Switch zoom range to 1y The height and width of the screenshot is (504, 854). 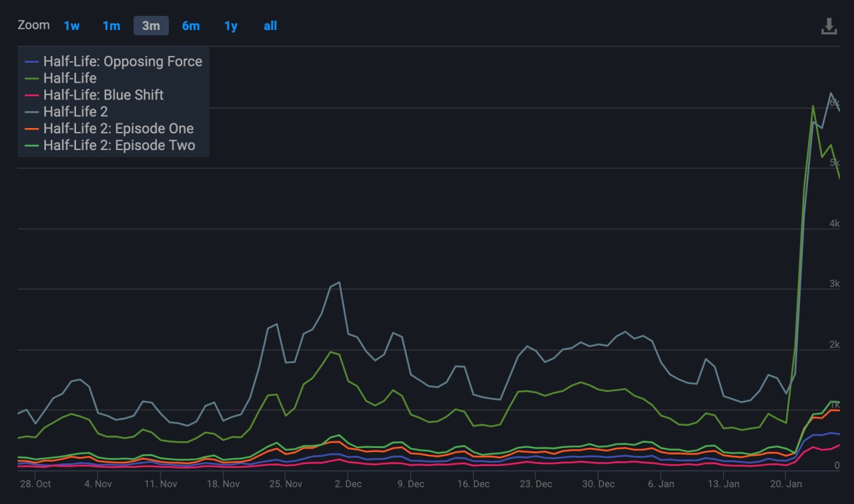pyautogui.click(x=231, y=26)
